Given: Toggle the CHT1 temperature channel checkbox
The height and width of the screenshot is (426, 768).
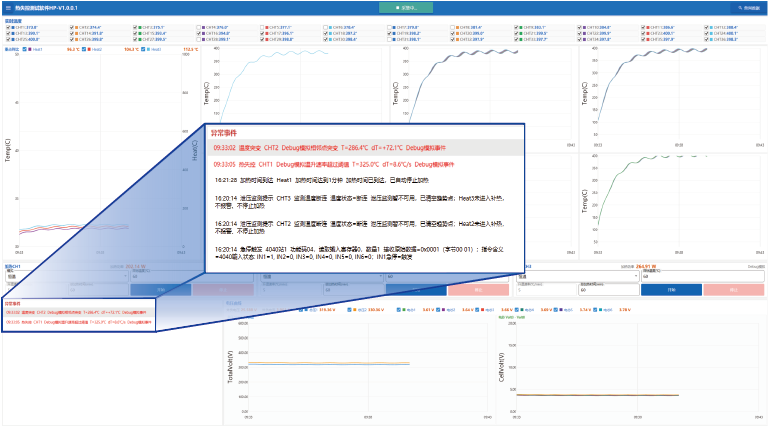Looking at the screenshot, I should coord(8,27).
